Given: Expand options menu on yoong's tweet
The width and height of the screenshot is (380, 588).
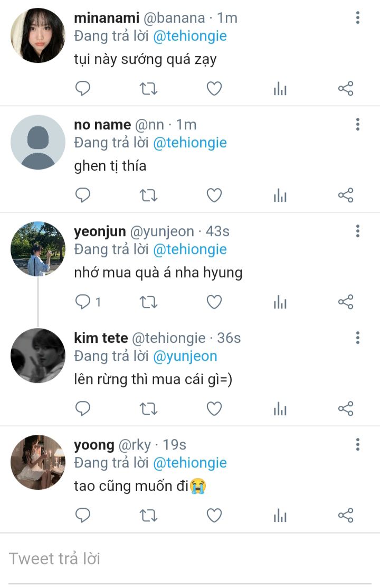Looking at the screenshot, I should [358, 444].
